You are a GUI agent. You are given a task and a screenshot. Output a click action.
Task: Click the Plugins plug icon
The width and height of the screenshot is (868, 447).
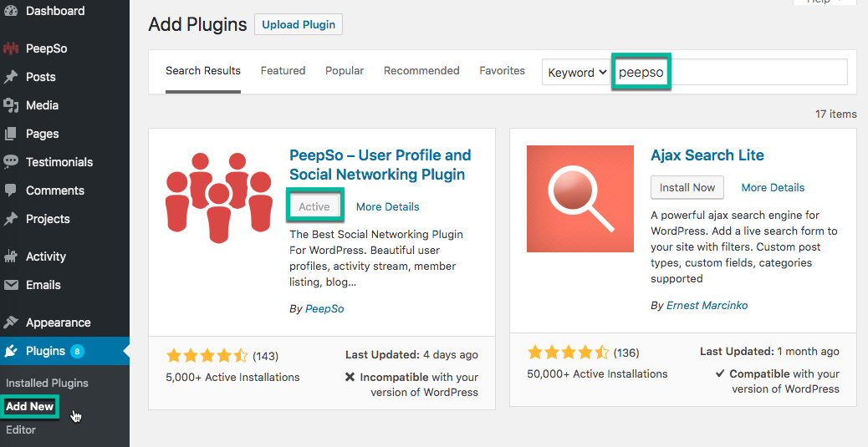(x=11, y=351)
